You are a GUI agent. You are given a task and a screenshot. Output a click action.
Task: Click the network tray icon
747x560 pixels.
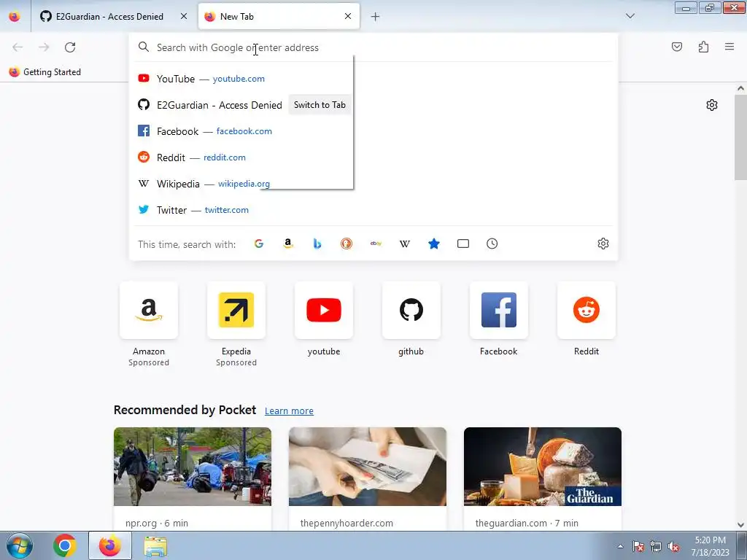coord(656,546)
